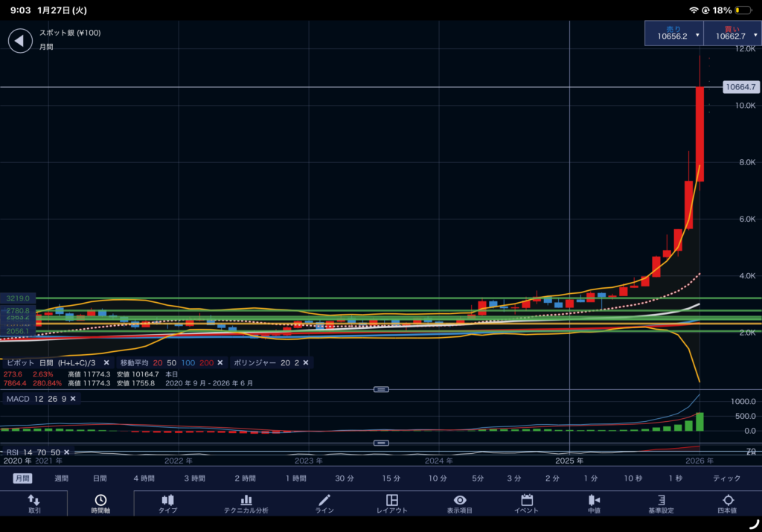Open the イベント calendar icon
This screenshot has width=762, height=532.
pos(526,504)
